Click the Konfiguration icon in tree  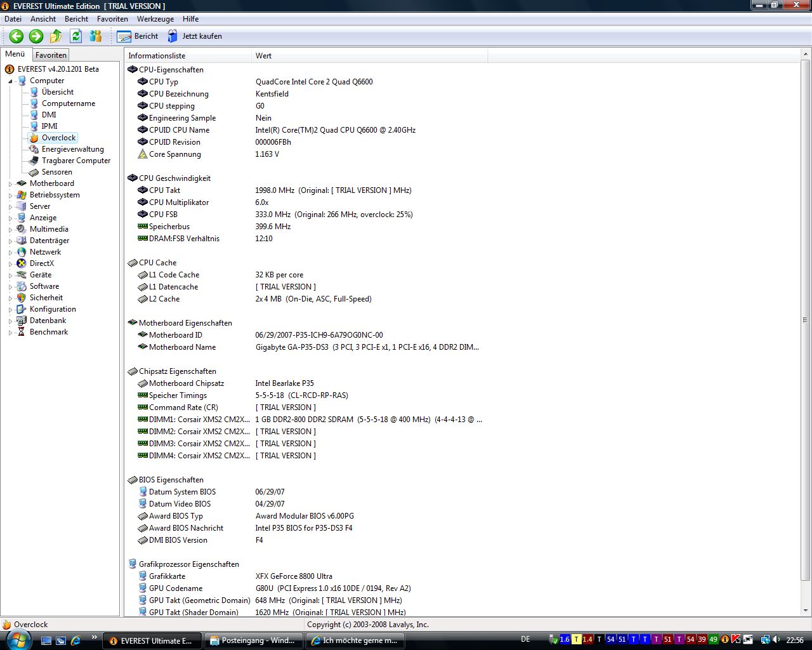[x=22, y=309]
